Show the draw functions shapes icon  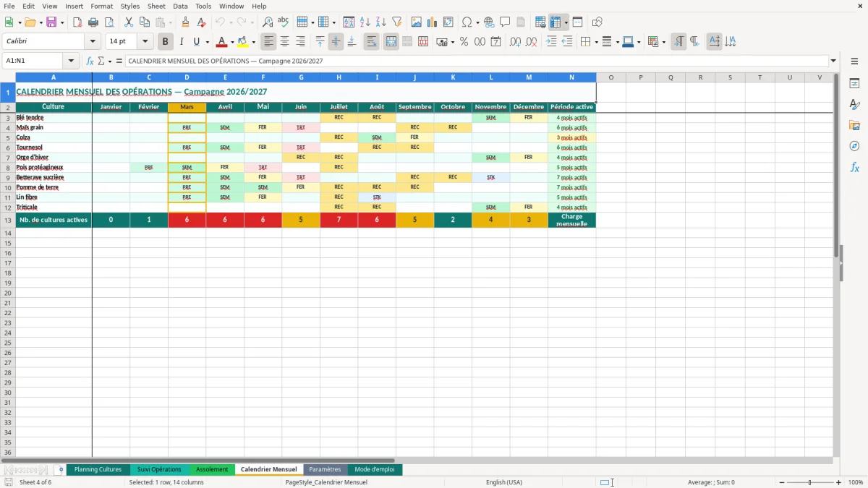pos(597,22)
